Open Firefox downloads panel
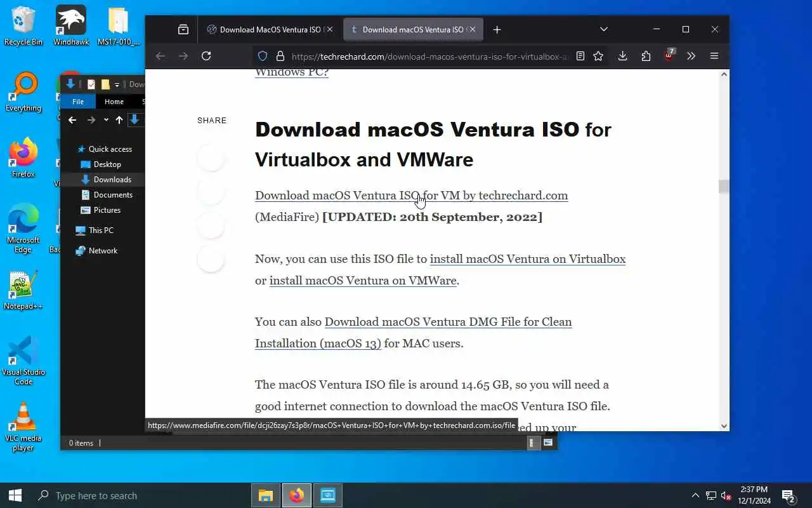The image size is (812, 508). [x=623, y=56]
